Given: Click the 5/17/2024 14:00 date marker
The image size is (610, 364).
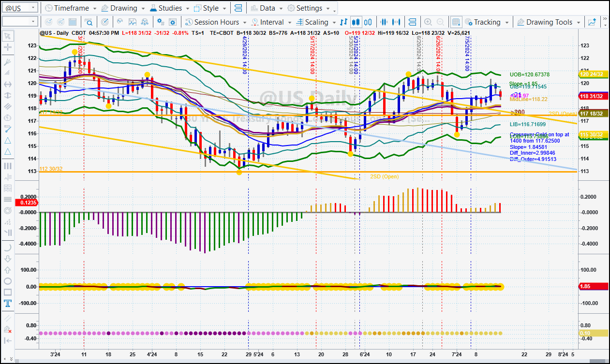Looking at the screenshot, I should [x=312, y=54].
